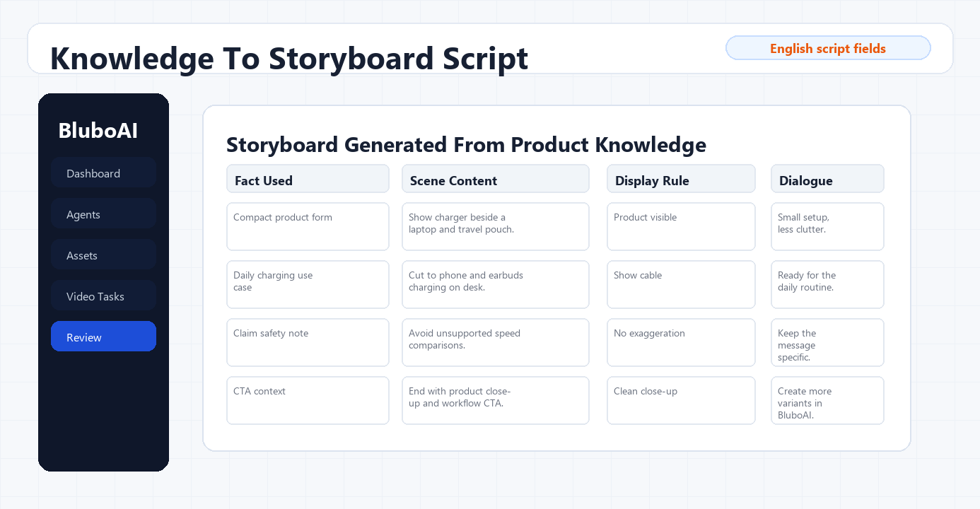Screen dimensions: 980x509
Task: Click the 'End with product close-up' cell
Action: click(x=495, y=401)
